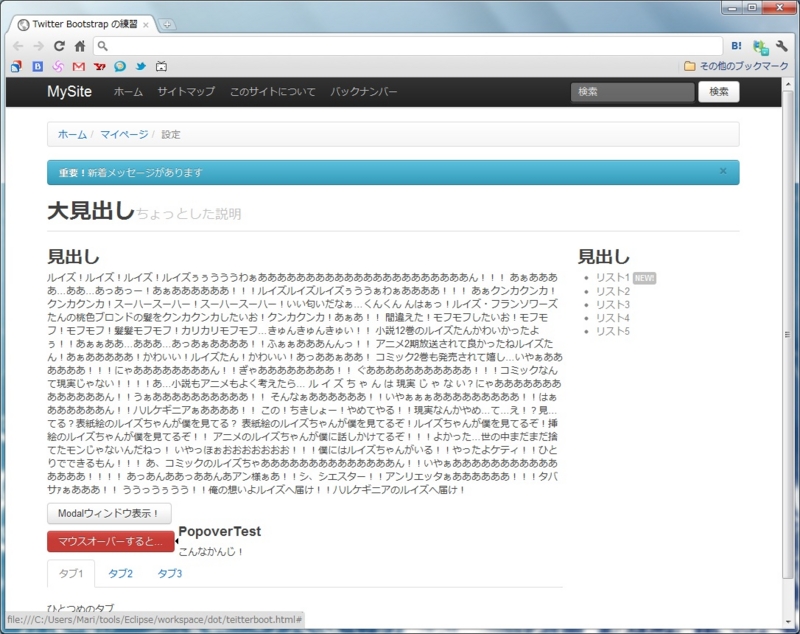
Task: Open the Chrome wrench settings icon
Action: click(x=781, y=46)
